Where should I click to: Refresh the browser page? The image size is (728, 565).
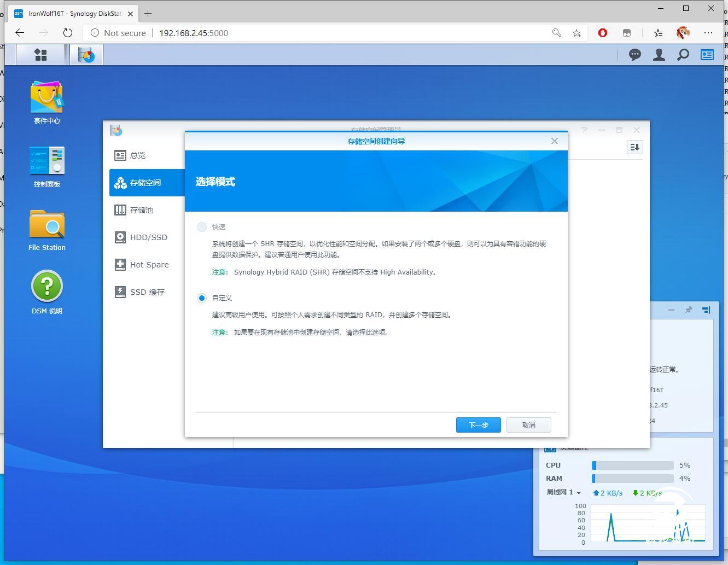point(68,33)
